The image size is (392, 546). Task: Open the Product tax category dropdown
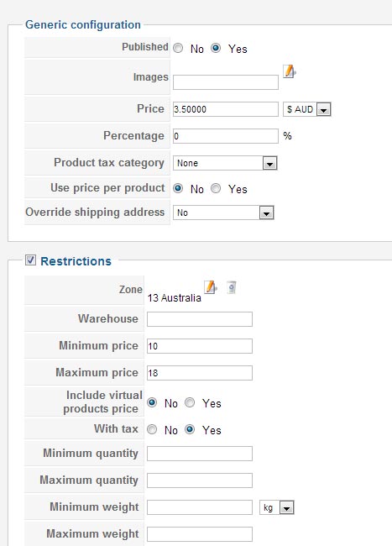click(x=225, y=163)
